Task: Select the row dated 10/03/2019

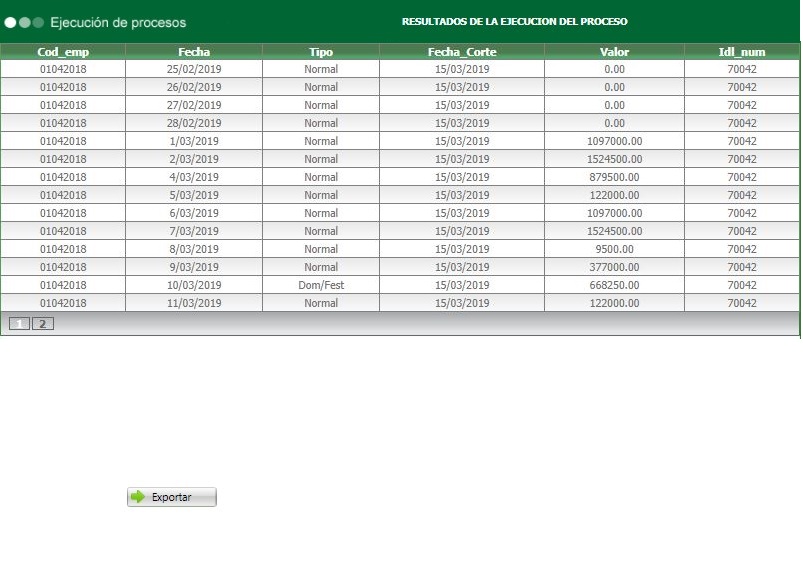Action: 400,285
